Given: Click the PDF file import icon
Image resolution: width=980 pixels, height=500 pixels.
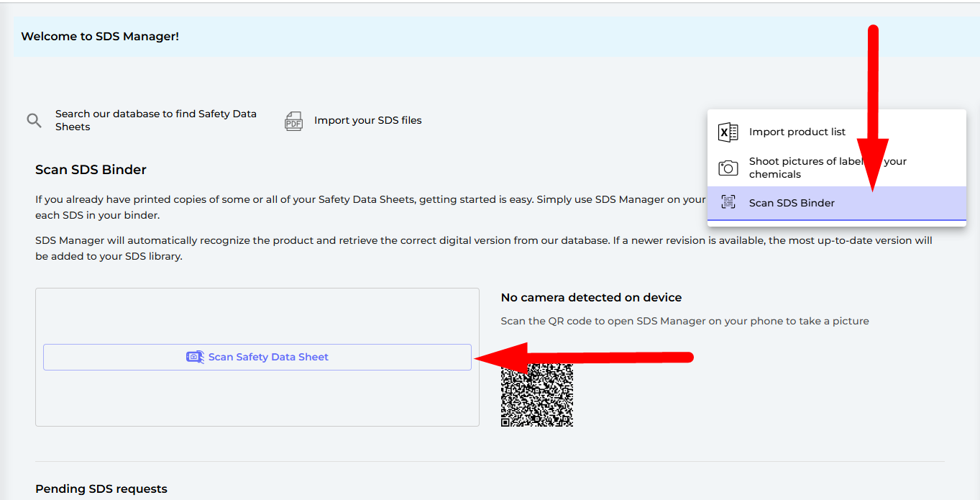Looking at the screenshot, I should (293, 121).
